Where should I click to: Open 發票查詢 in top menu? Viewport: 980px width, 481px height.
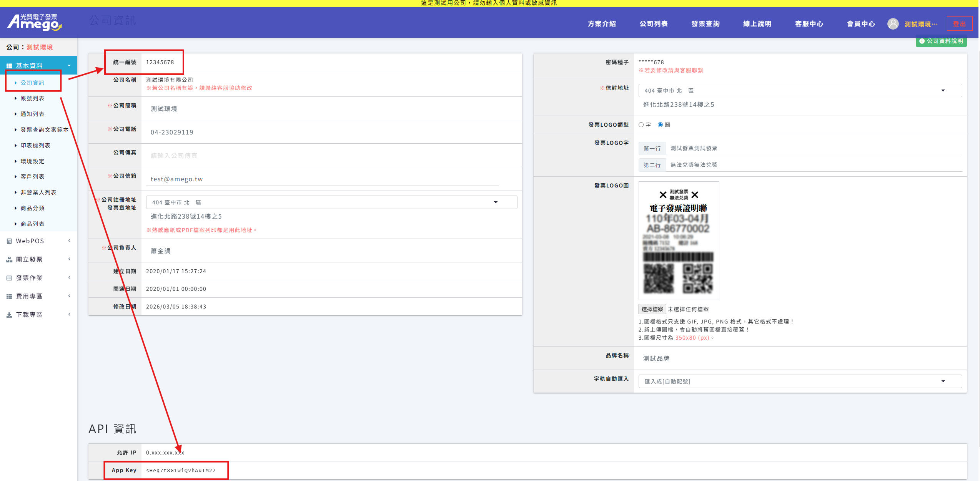click(x=705, y=24)
